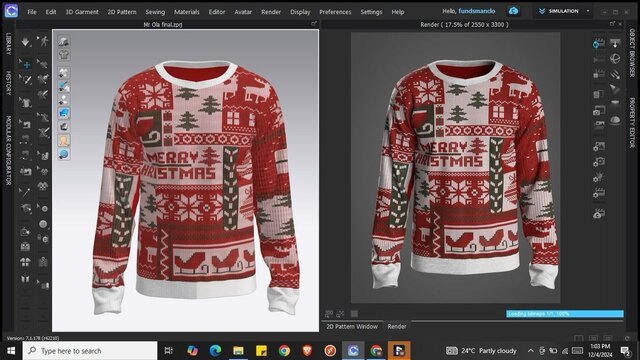Select the shirt garment tool icon
The height and width of the screenshot is (360, 640).
tap(25, 102)
